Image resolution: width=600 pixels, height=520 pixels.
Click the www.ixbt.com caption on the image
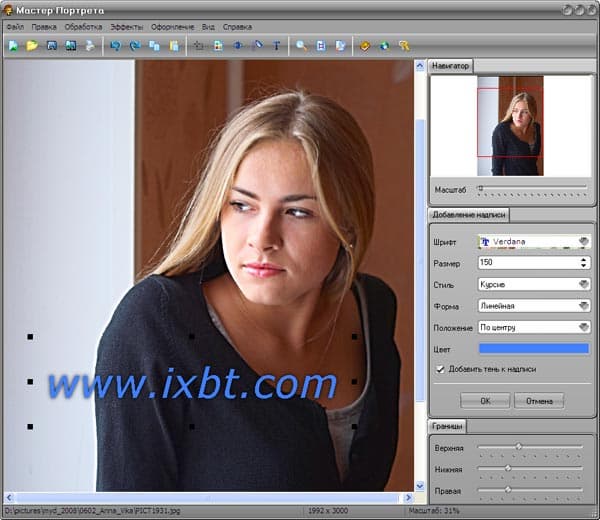(192, 384)
